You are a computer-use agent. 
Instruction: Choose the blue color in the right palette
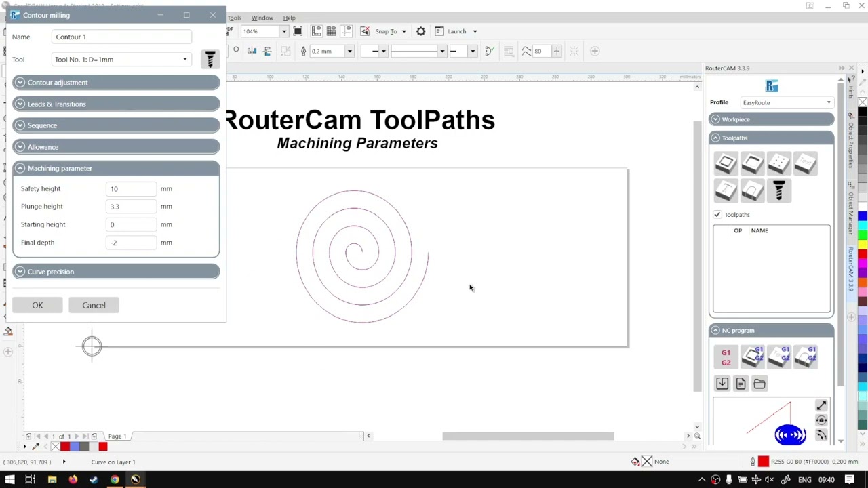coord(862,217)
